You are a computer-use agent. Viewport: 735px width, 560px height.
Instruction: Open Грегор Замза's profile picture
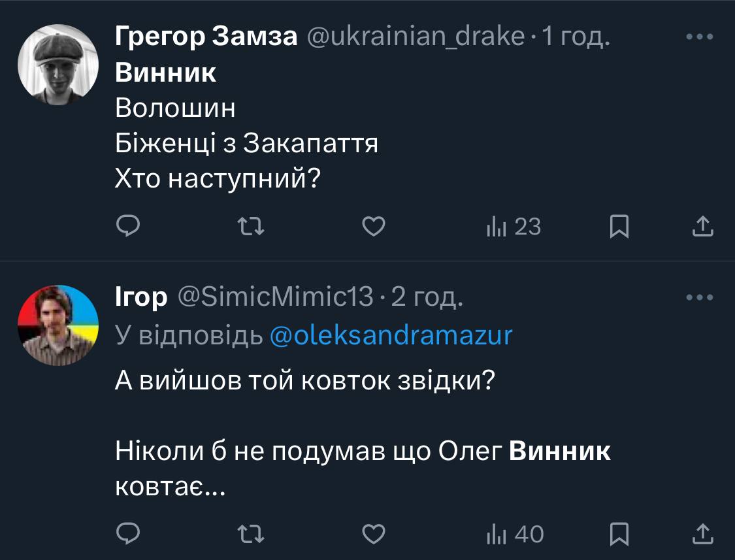[x=57, y=65]
